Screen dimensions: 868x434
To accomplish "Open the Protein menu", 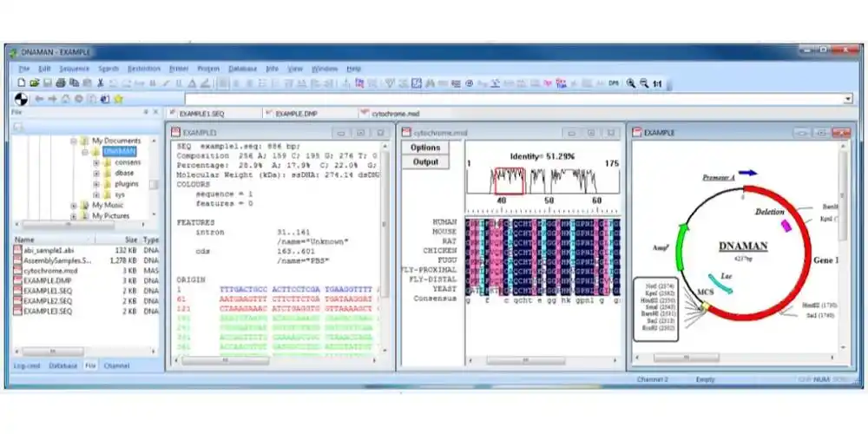I will (208, 69).
